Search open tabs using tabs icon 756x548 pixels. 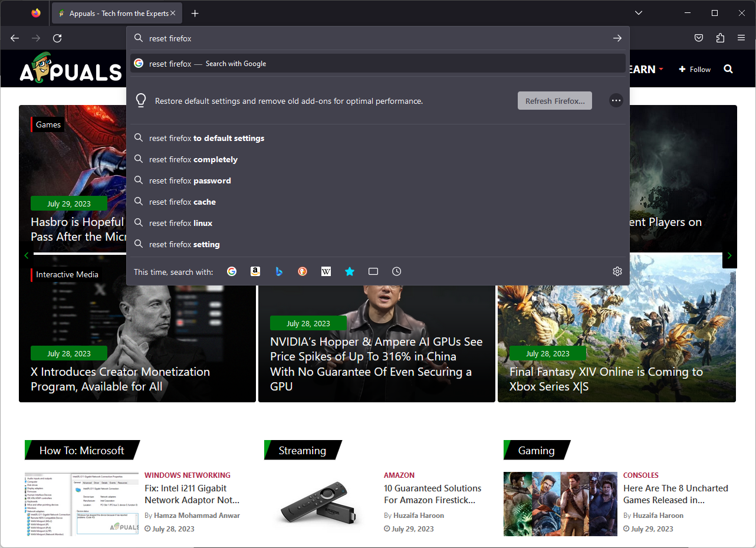[373, 271]
